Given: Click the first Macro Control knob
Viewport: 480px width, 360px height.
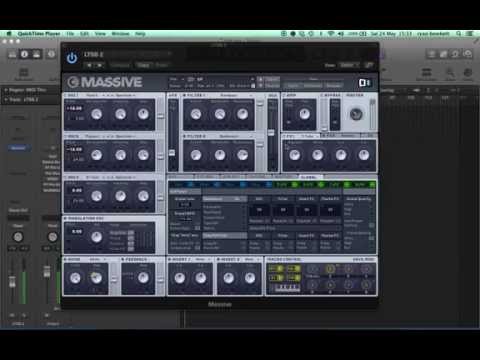Looking at the screenshot, I should tap(313, 269).
